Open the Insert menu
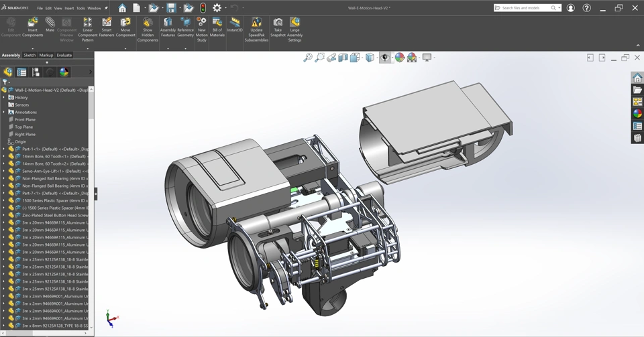 click(69, 8)
